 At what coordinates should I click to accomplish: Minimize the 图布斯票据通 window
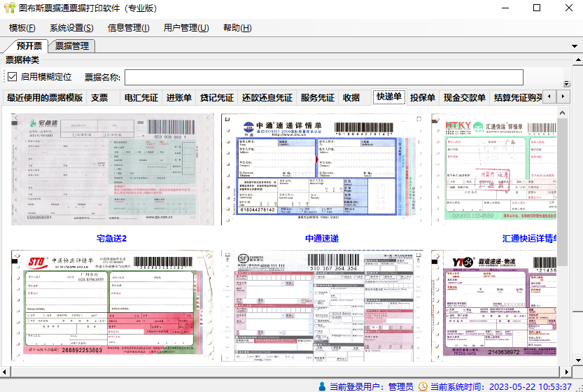coord(505,8)
